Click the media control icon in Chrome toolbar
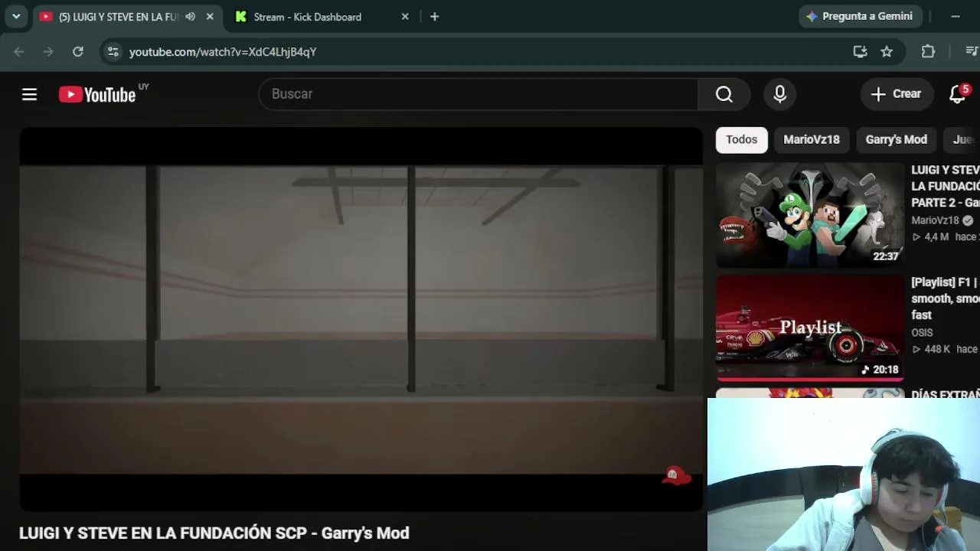The image size is (980, 551). point(972,51)
